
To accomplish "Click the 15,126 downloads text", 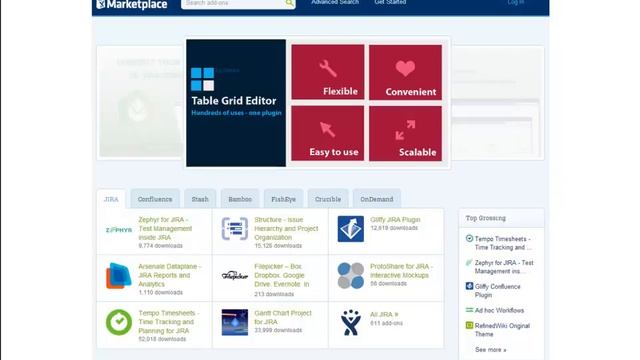I will click(x=278, y=246).
